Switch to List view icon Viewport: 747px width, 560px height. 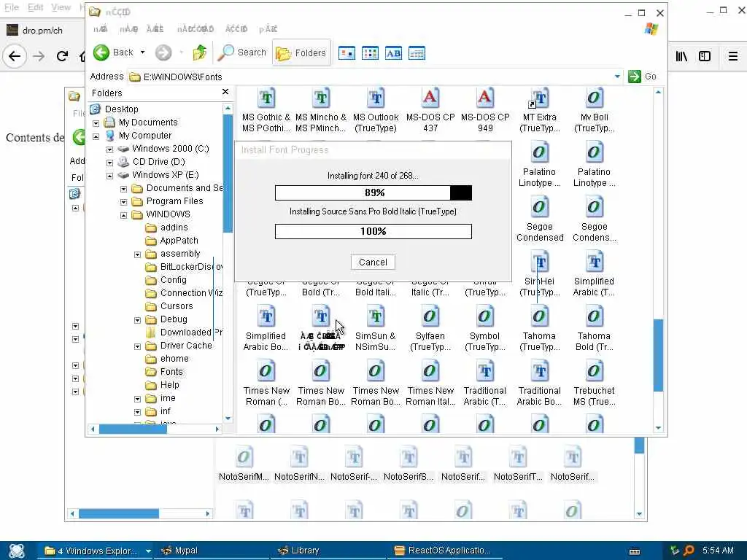point(370,52)
